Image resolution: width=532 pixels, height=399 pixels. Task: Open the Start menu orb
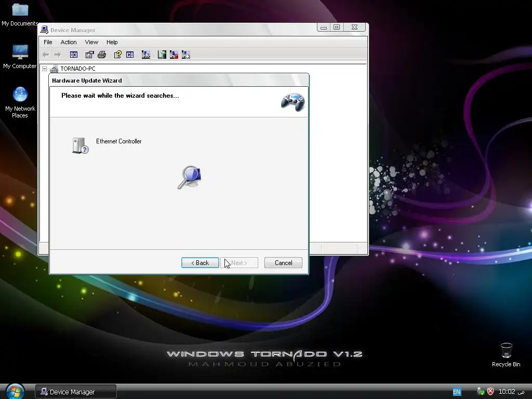[x=15, y=391]
